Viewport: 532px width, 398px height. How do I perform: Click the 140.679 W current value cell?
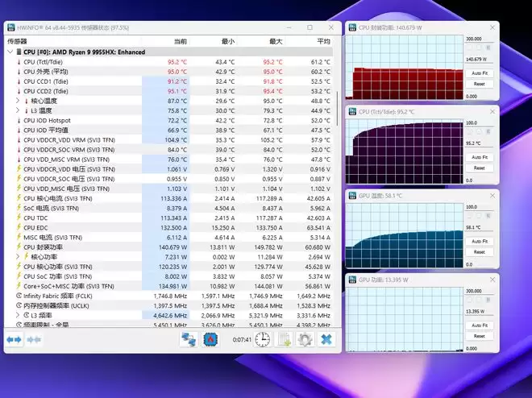point(172,247)
